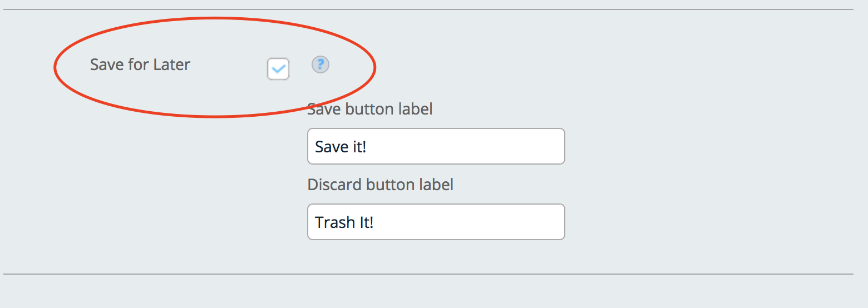
Task: Click the blue question mark help icon
Action: click(x=320, y=65)
